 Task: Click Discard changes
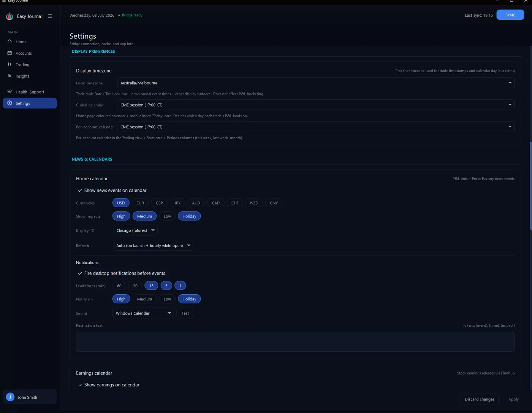pyautogui.click(x=480, y=399)
